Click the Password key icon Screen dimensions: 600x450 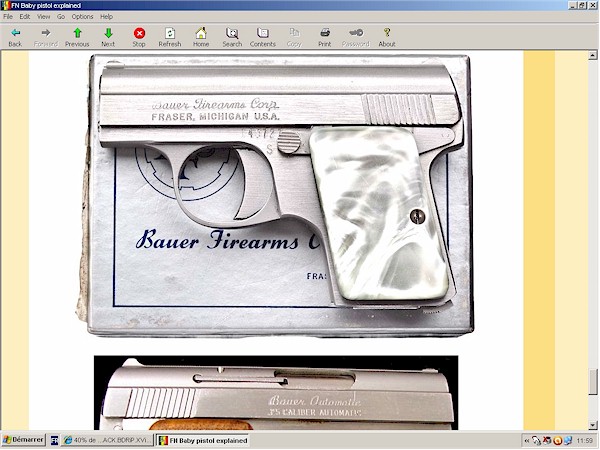[356, 38]
